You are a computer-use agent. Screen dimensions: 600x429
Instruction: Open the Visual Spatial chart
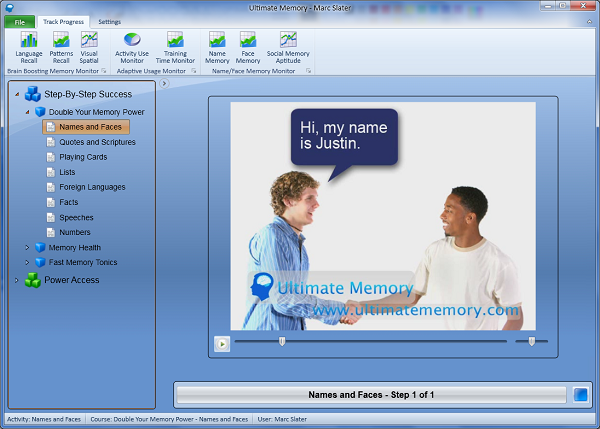pos(89,47)
